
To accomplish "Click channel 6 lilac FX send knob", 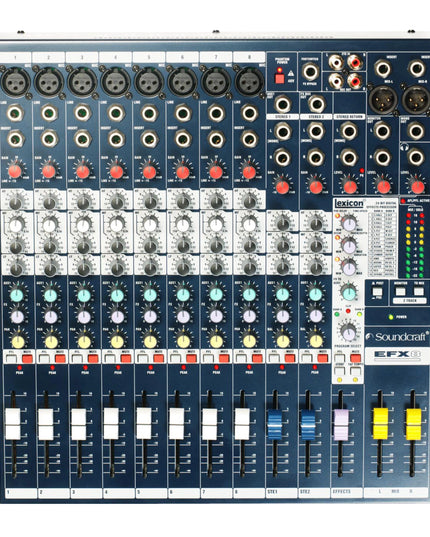I will click(x=183, y=317).
